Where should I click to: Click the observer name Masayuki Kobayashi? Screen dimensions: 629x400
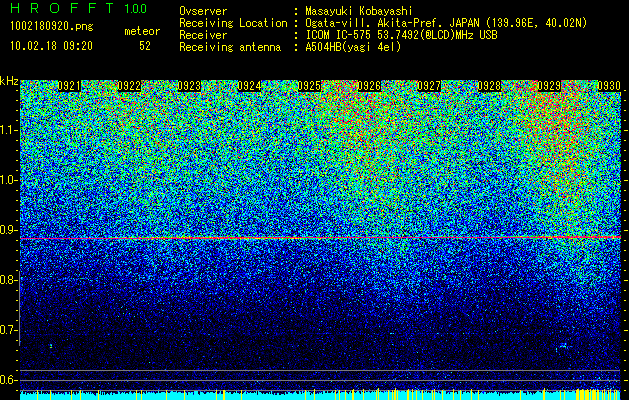pos(358,12)
